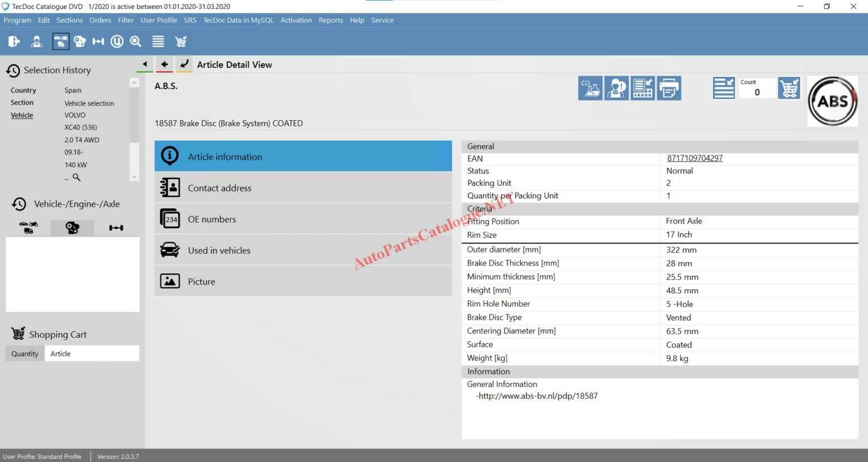The height and width of the screenshot is (462, 868).
Task: Open the shopping cart from the top toolbar
Action: coord(180,41)
